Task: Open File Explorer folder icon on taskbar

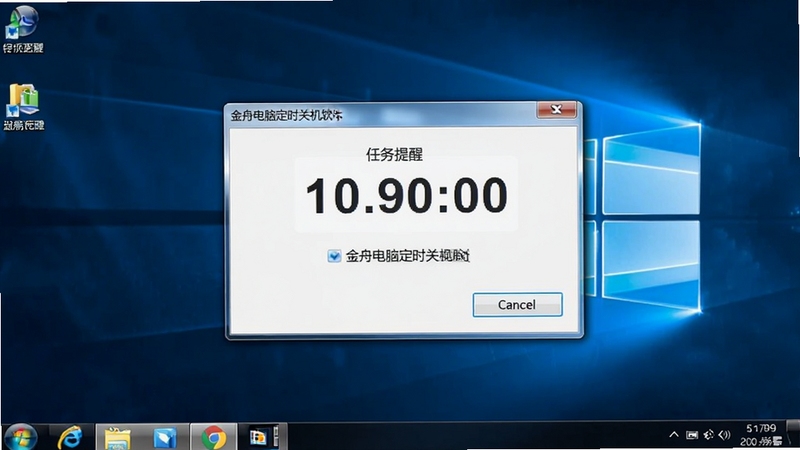Action: click(118, 438)
